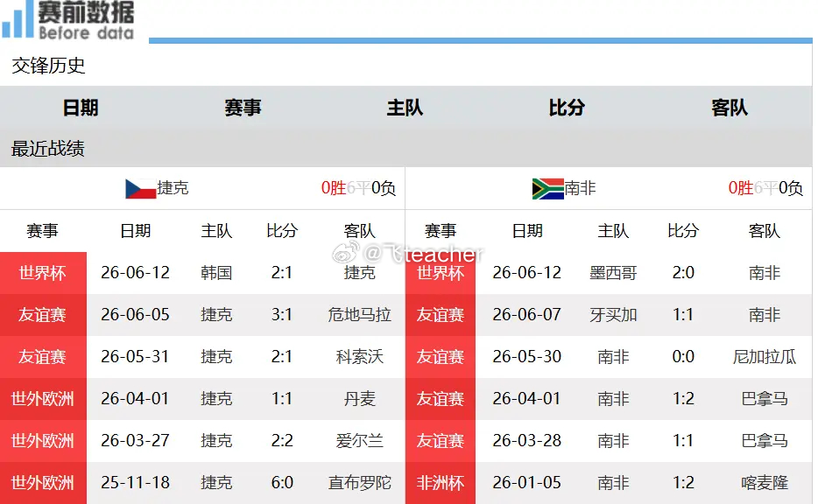Click the 非洲杯 competition tag

pos(441,483)
